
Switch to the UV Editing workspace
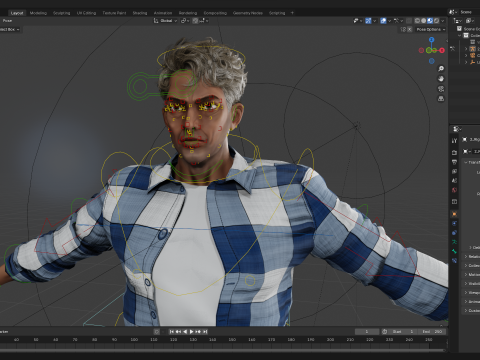pos(86,13)
